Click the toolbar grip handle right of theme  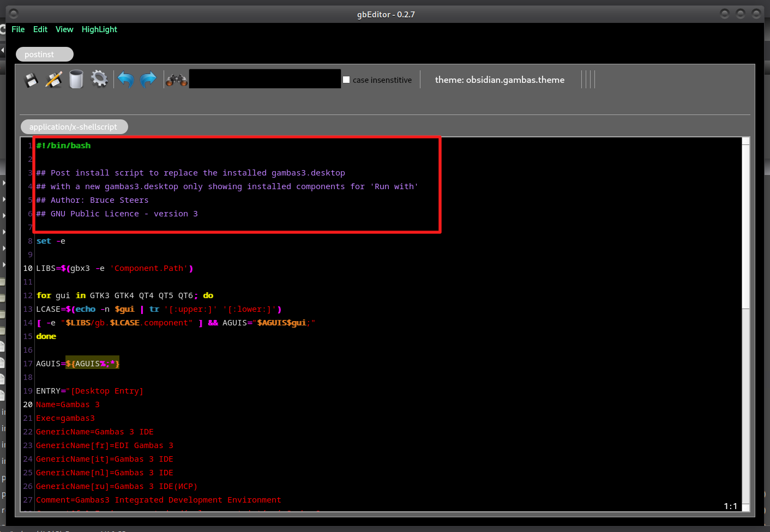[x=588, y=80]
